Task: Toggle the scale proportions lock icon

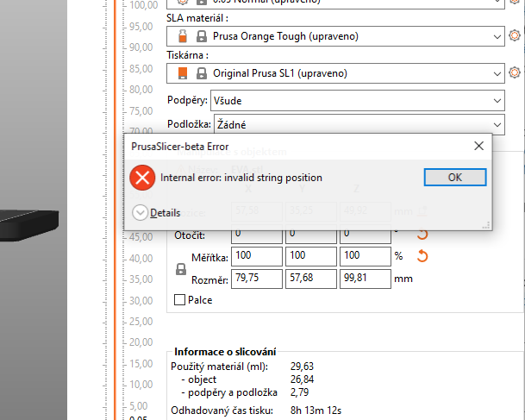Action: click(181, 269)
